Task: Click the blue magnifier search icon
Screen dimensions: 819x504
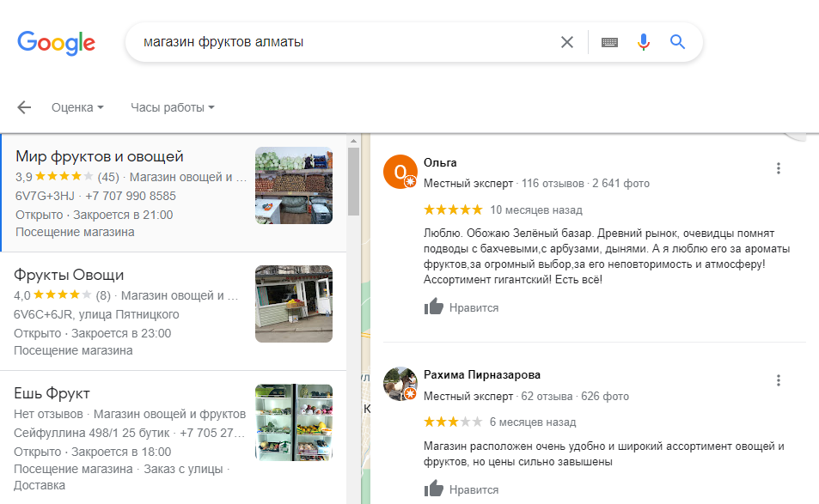Action: pos(677,42)
